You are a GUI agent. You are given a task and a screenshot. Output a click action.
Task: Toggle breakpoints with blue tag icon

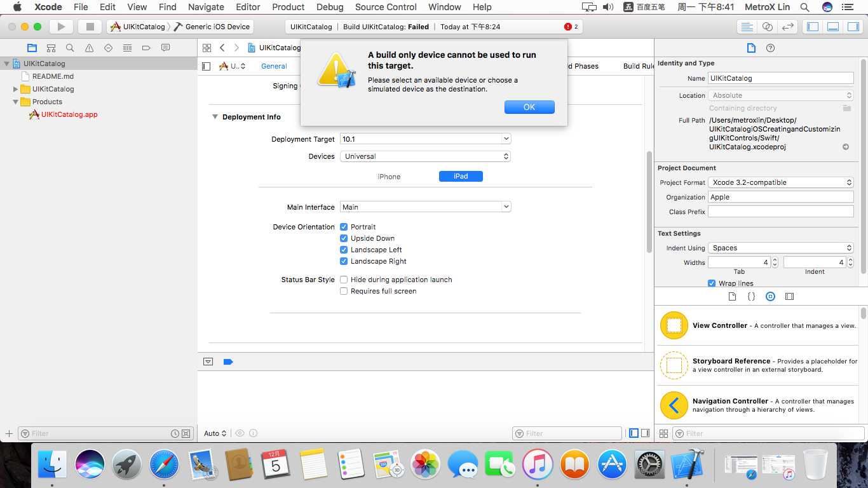tap(228, 362)
